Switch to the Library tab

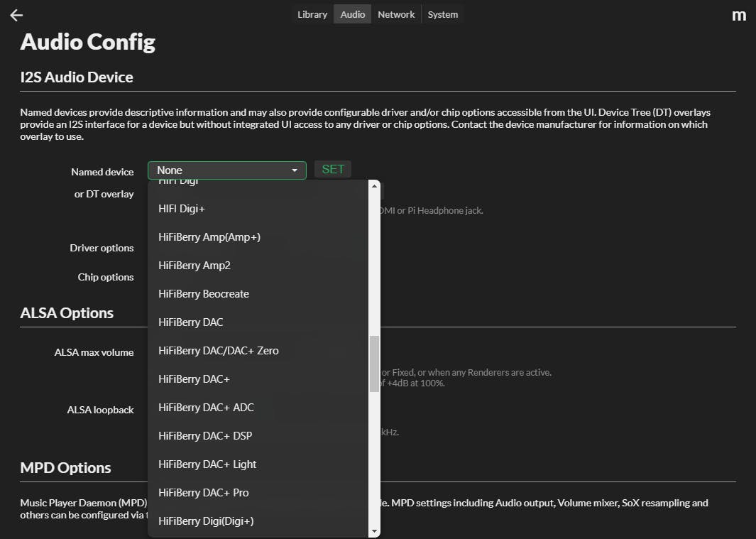(x=312, y=14)
